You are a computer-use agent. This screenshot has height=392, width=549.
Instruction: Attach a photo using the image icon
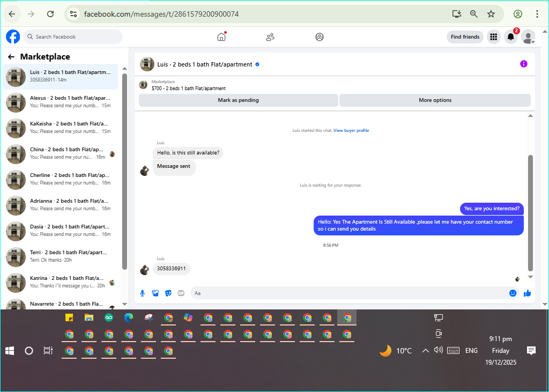point(155,293)
